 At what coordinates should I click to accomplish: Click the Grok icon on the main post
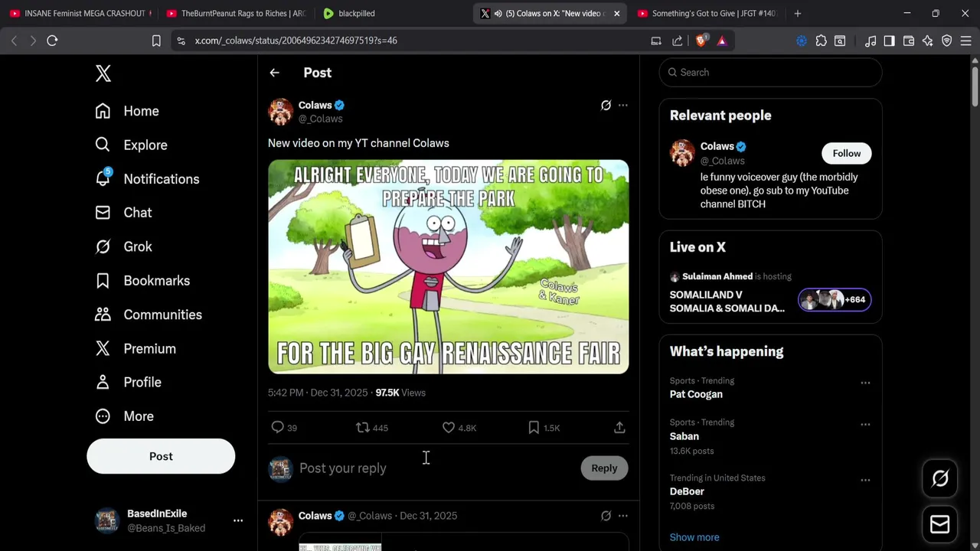(x=606, y=106)
